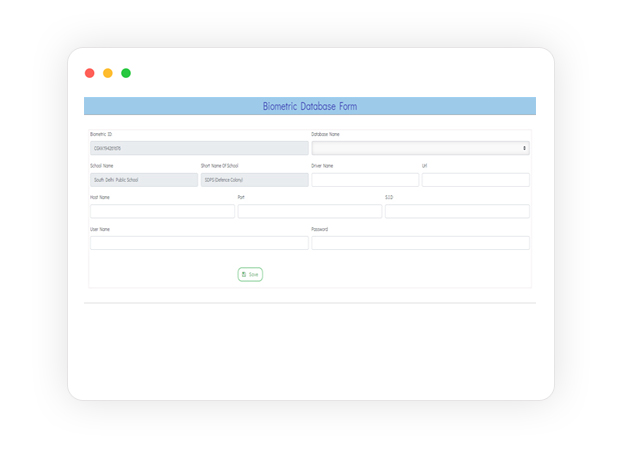Click the SID label

click(x=389, y=197)
